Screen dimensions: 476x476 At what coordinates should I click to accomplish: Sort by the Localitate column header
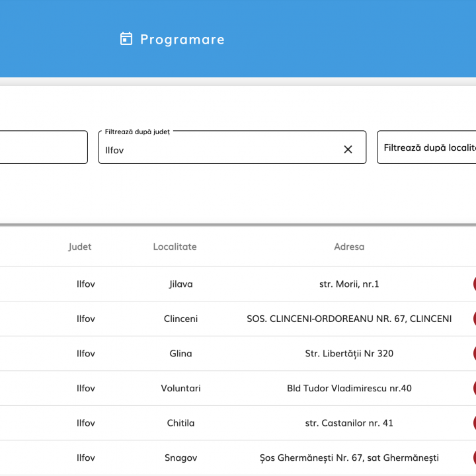pyautogui.click(x=175, y=247)
